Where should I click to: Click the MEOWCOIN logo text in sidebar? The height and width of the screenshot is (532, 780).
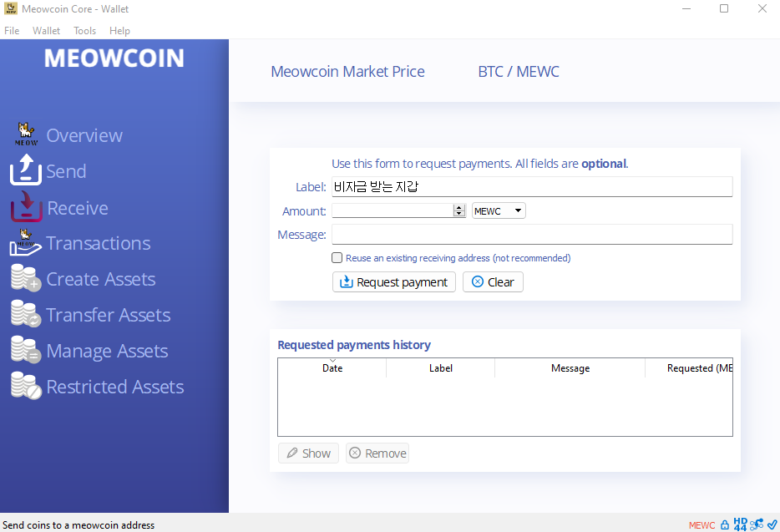[114, 58]
